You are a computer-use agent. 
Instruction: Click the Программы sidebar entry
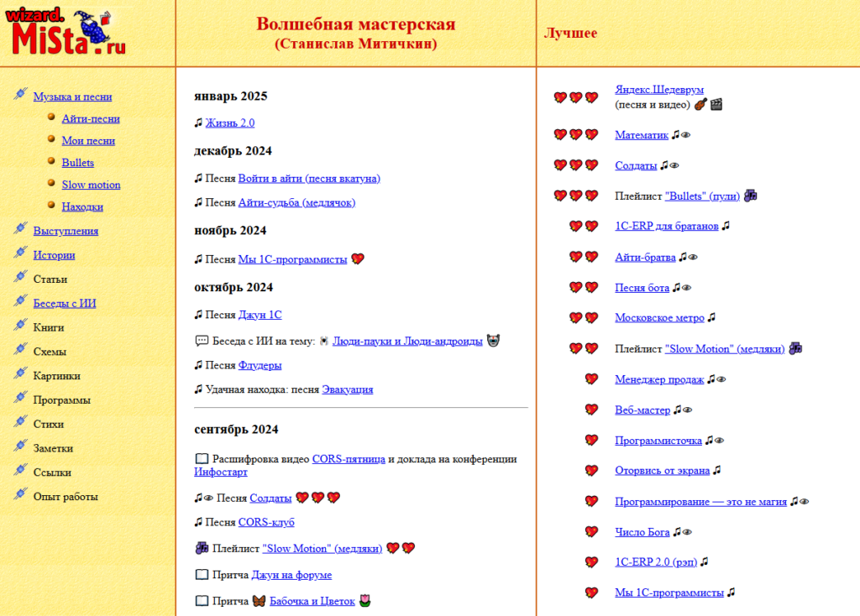click(x=61, y=400)
